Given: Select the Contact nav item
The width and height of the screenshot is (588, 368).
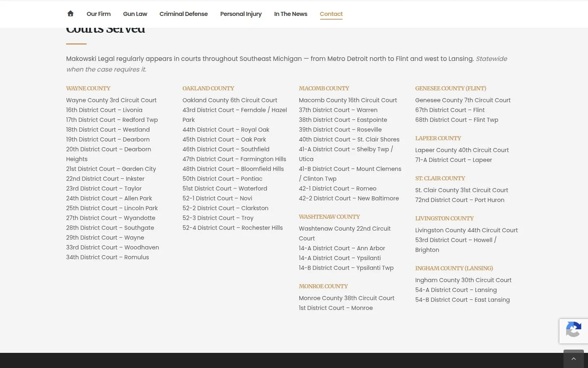Looking at the screenshot, I should (x=331, y=14).
